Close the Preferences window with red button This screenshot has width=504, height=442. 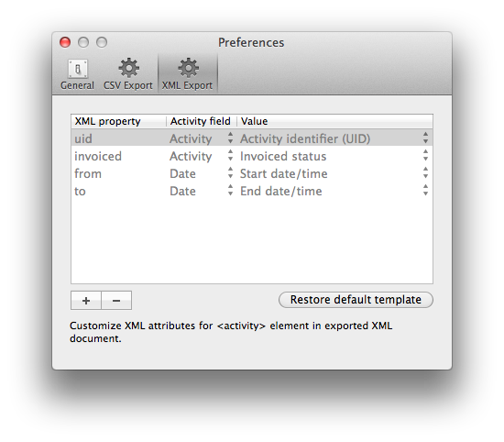(65, 42)
